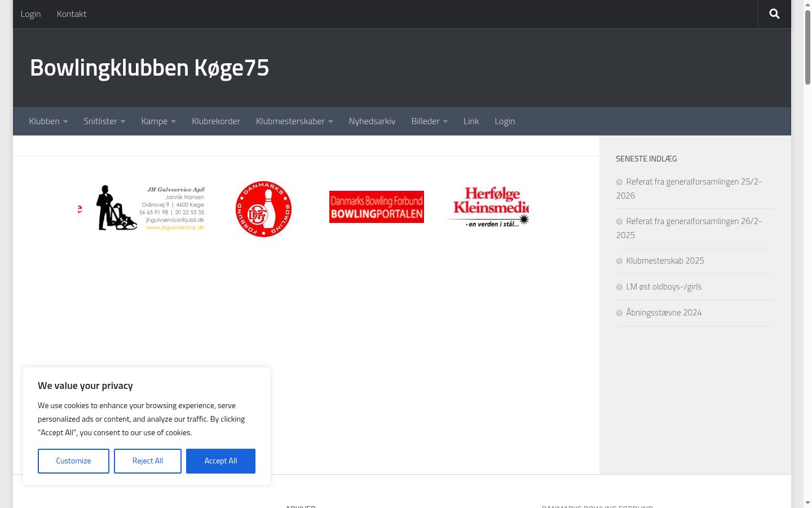Read the LM øst oldboys-/girls post
Viewport: 812px width, 508px height.
click(664, 287)
